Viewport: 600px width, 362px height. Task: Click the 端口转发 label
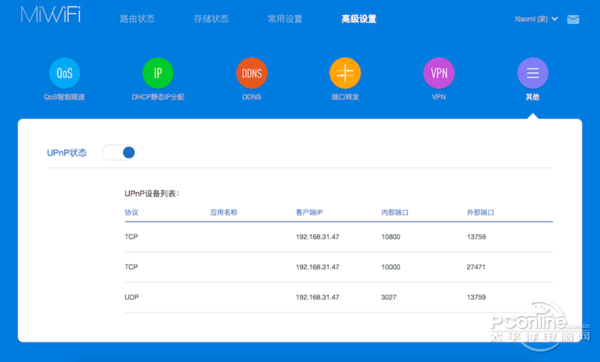click(345, 97)
